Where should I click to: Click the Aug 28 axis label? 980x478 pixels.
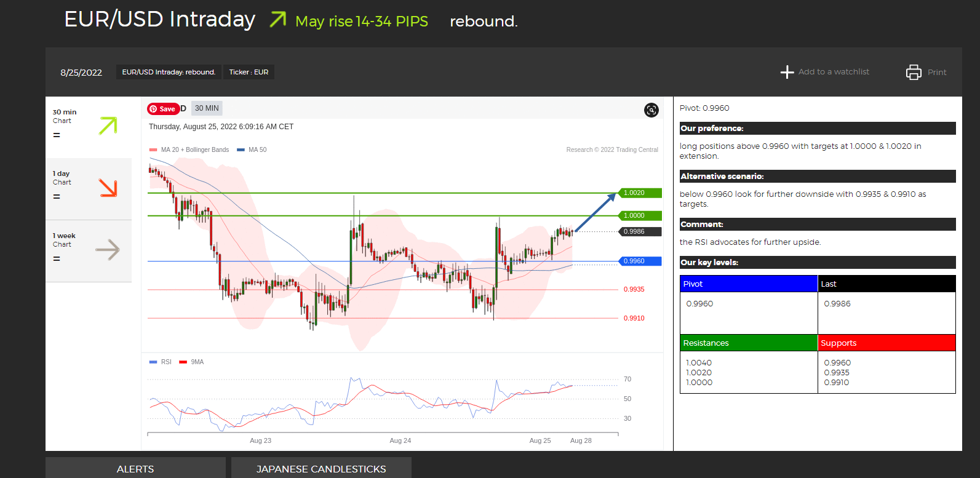point(581,440)
